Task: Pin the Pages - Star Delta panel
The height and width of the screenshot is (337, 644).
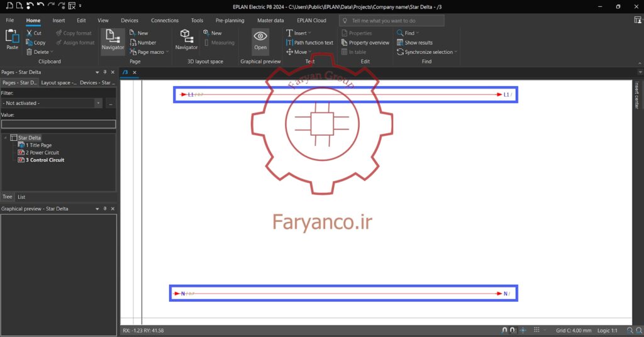Action: pyautogui.click(x=105, y=72)
